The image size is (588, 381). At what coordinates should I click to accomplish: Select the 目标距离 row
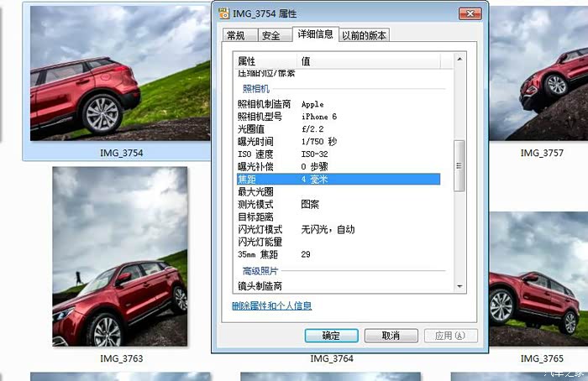[339, 217]
